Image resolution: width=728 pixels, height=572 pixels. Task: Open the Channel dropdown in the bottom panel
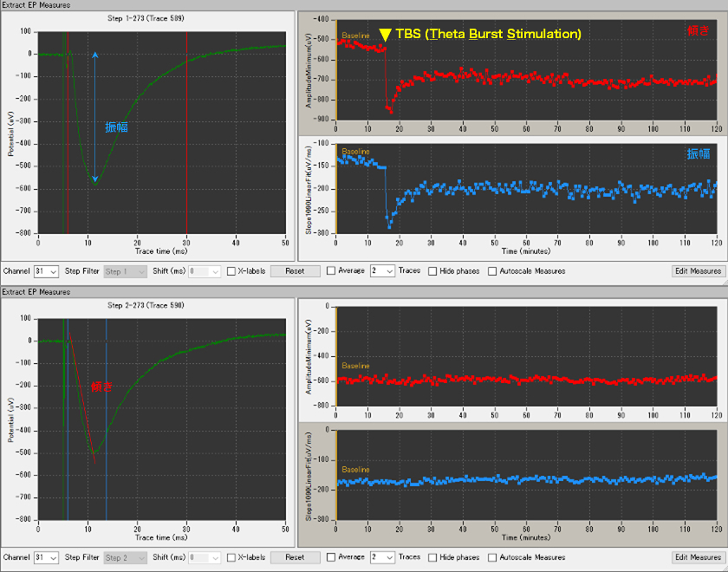click(46, 557)
